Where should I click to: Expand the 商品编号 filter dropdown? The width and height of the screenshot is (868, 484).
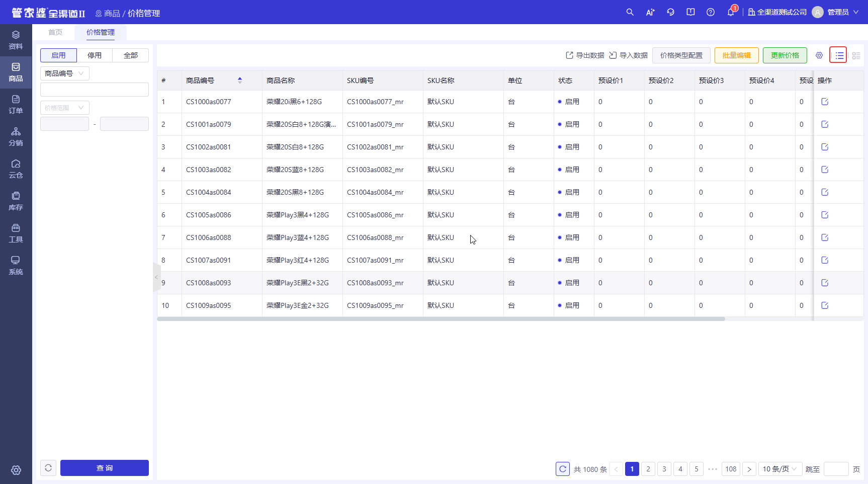64,73
